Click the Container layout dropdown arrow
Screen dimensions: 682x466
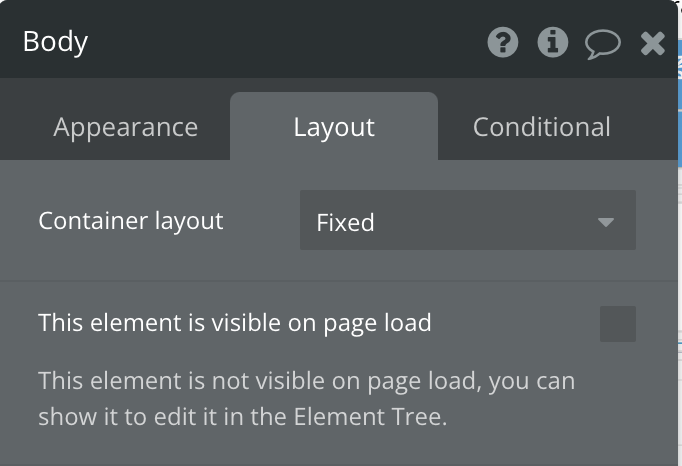[606, 222]
